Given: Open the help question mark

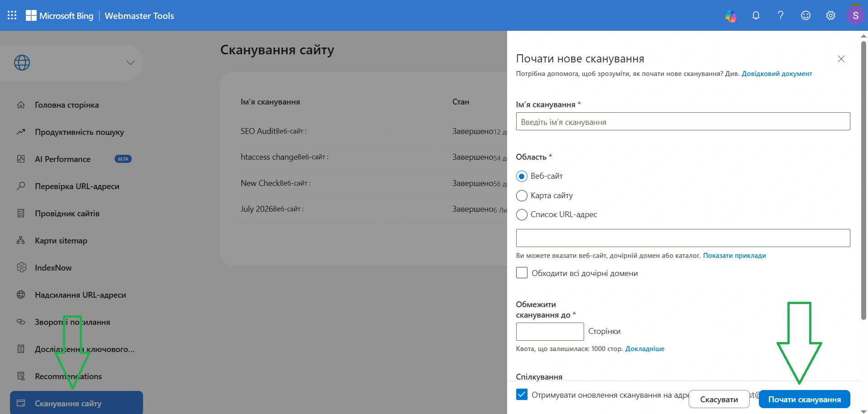Looking at the screenshot, I should [781, 15].
